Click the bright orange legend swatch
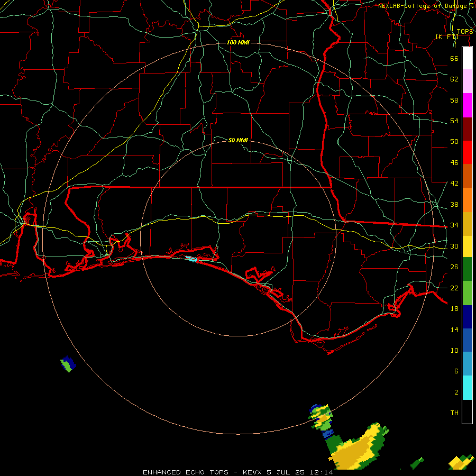The image size is (476, 476). (x=467, y=200)
